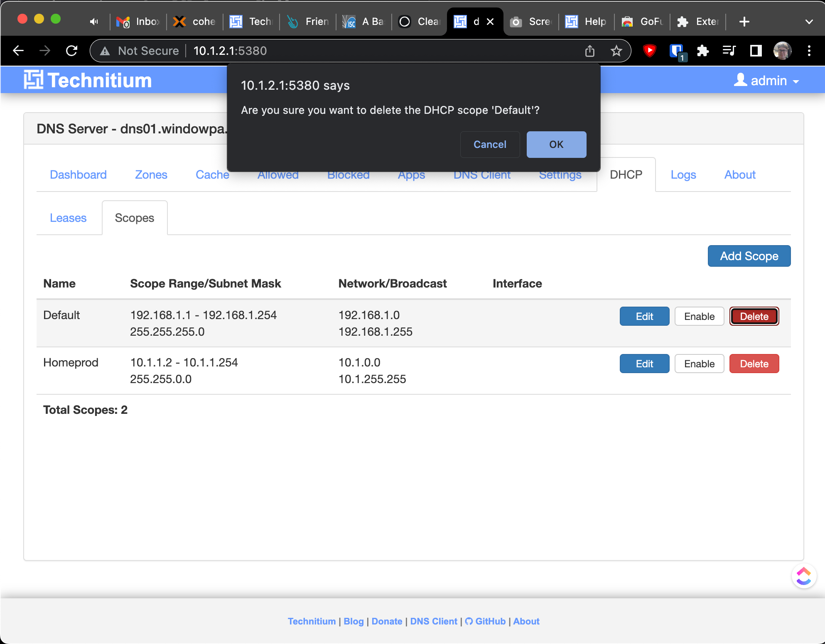Open the share icon in address bar
The image size is (825, 644).
point(589,51)
